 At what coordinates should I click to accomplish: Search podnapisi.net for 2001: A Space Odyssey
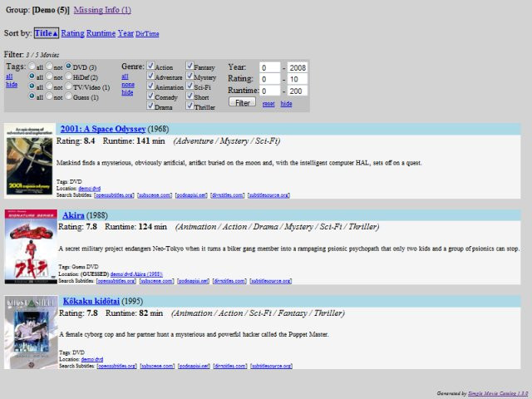point(191,195)
